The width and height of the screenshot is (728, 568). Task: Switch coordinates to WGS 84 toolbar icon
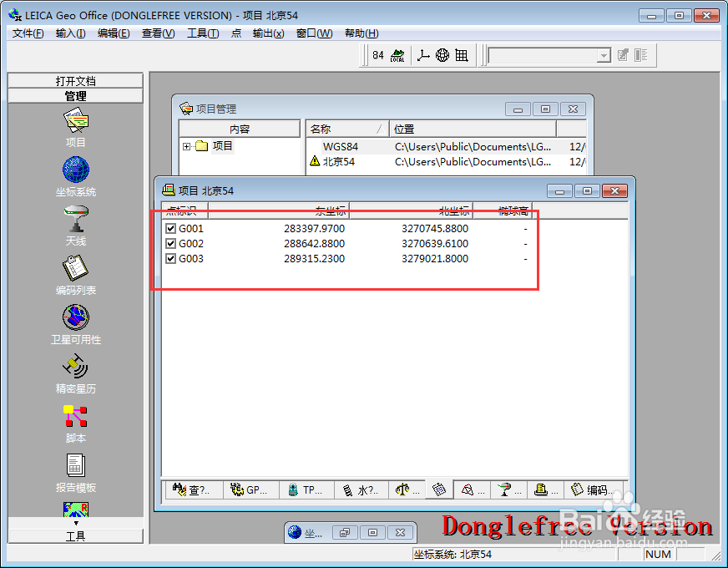tap(378, 56)
